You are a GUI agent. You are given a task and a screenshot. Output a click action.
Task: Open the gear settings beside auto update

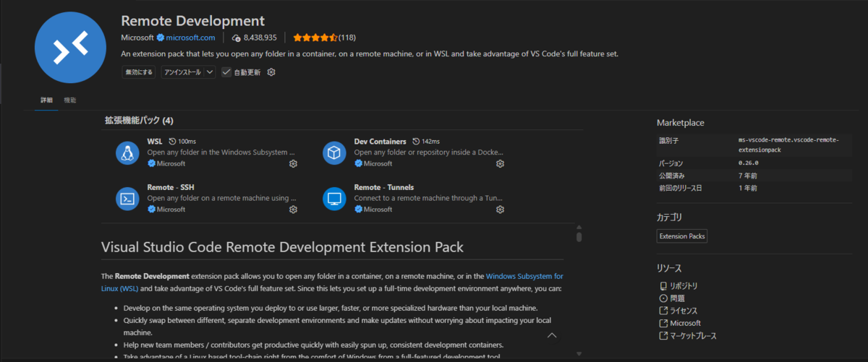271,72
